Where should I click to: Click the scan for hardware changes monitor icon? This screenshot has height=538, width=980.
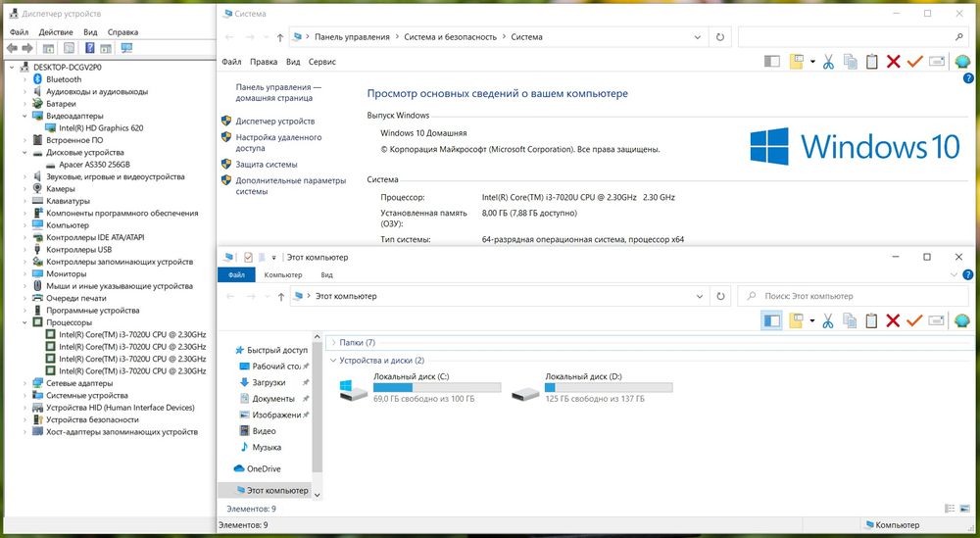click(126, 48)
